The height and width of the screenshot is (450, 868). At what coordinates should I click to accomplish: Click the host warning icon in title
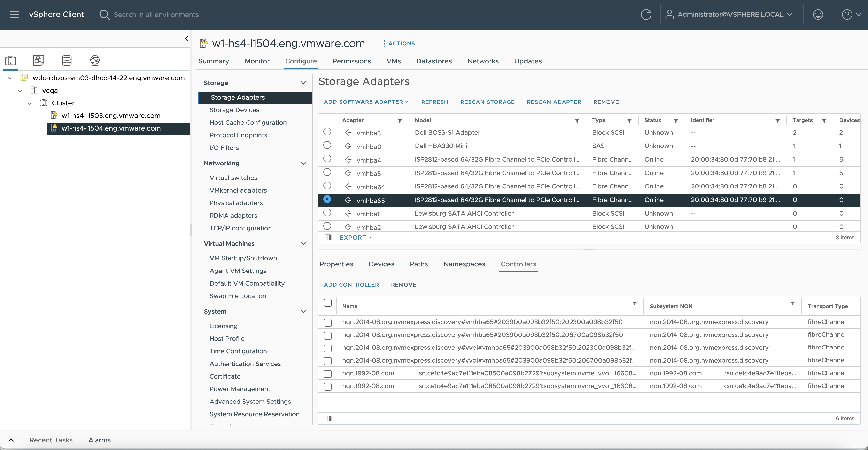coord(203,43)
